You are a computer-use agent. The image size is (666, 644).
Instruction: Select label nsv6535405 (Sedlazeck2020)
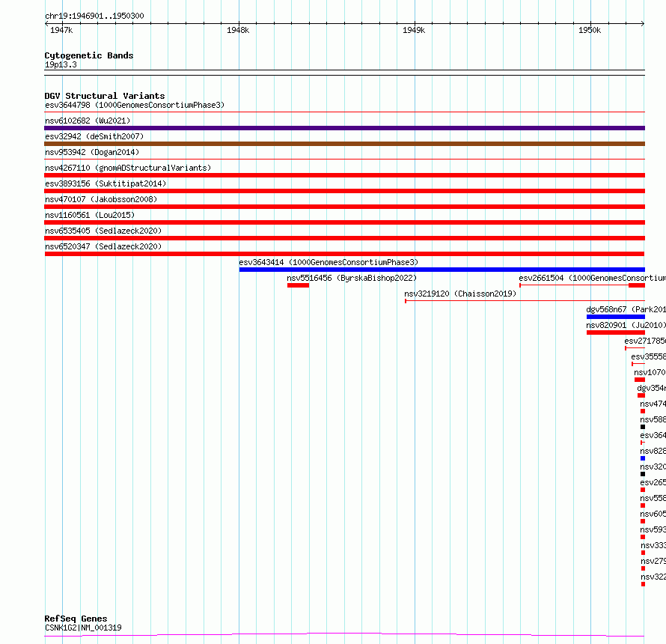click(x=103, y=231)
